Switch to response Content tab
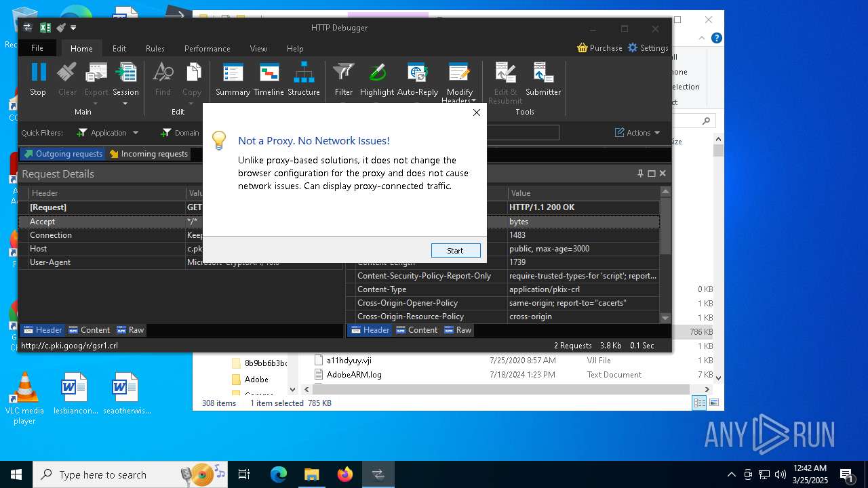This screenshot has width=868, height=488. (416, 330)
